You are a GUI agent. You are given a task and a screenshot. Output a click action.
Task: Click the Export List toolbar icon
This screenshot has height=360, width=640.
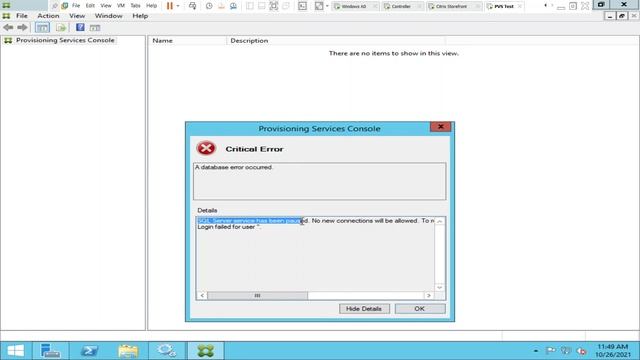61,28
